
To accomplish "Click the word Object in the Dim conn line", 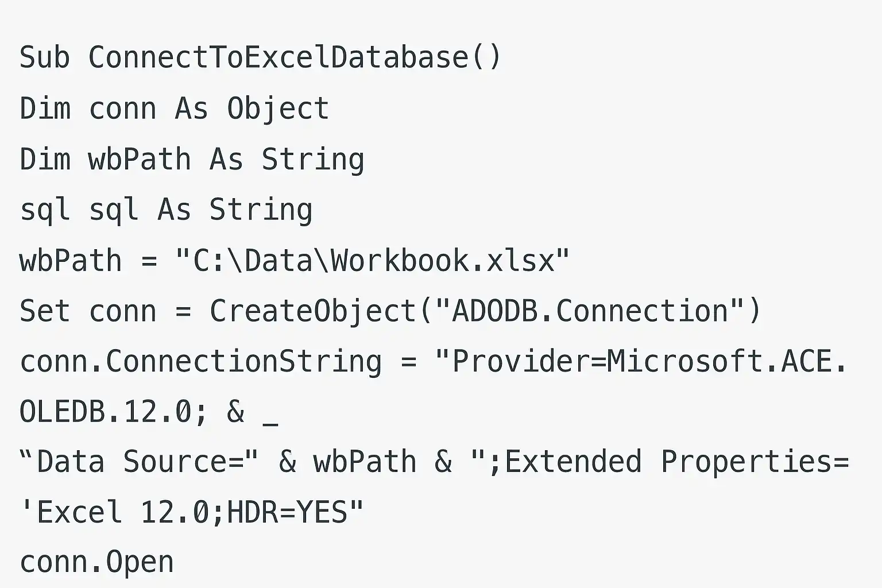I will coord(278,109).
